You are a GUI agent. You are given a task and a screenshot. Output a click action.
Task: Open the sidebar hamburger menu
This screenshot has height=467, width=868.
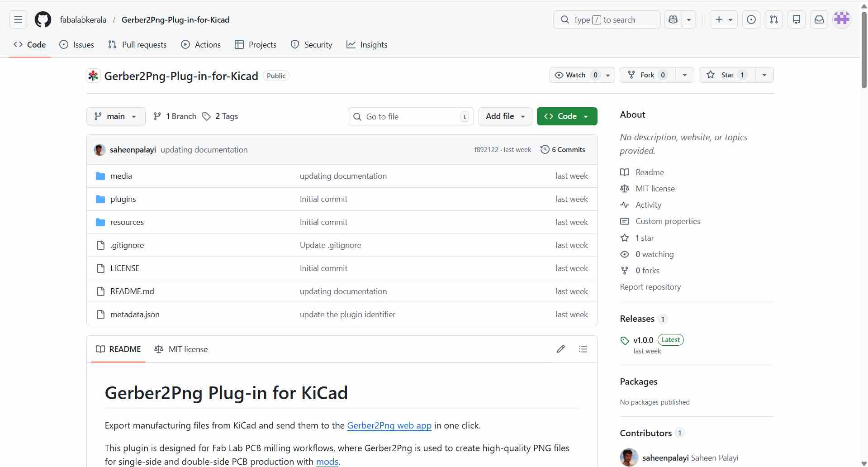coord(17,19)
